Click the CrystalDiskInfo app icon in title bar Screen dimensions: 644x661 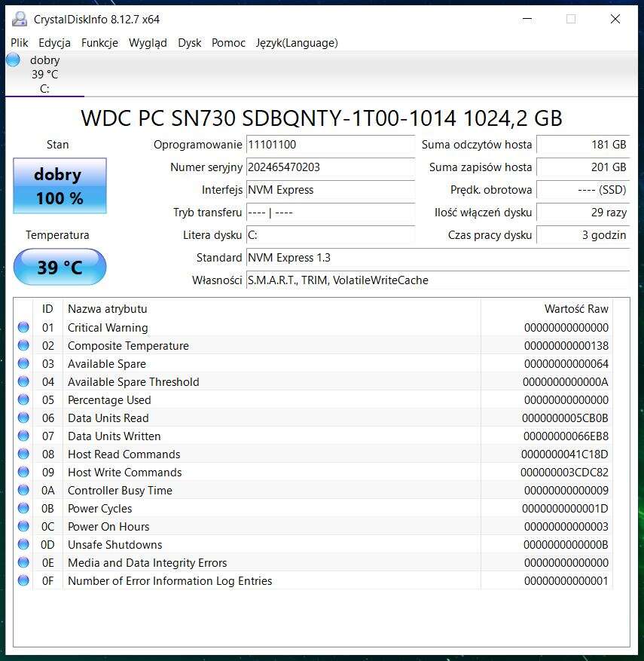tap(20, 19)
